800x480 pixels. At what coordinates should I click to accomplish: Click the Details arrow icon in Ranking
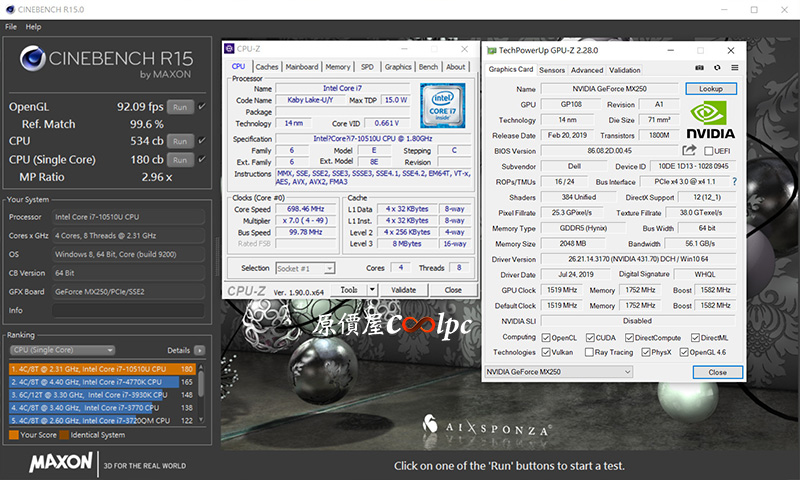tap(199, 350)
